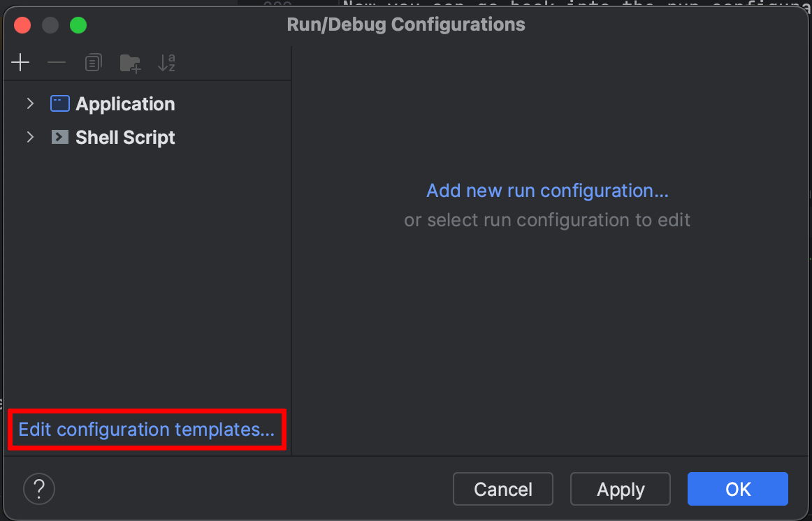Select the Shell Script label in the tree

pyautogui.click(x=125, y=138)
